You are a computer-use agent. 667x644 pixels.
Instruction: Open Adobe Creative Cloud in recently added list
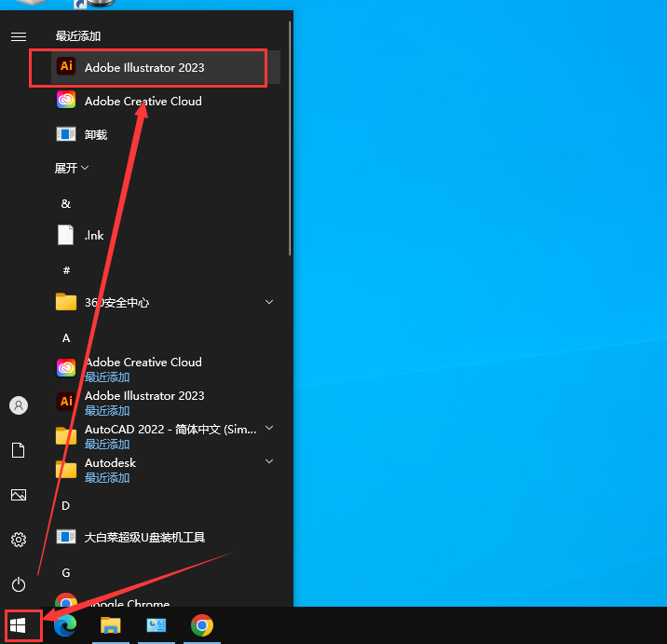(x=143, y=101)
